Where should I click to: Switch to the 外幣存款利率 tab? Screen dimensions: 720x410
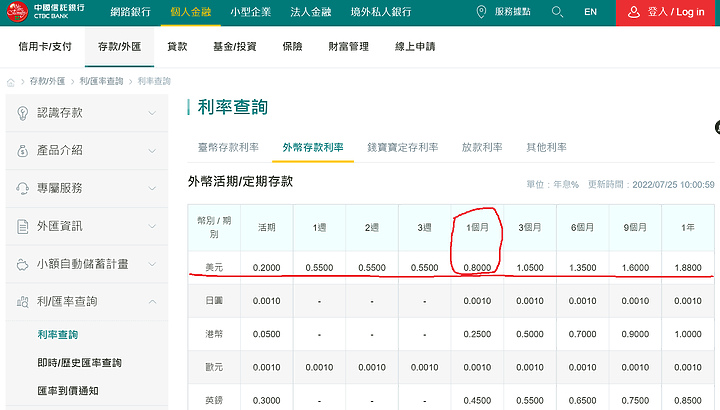pos(313,147)
